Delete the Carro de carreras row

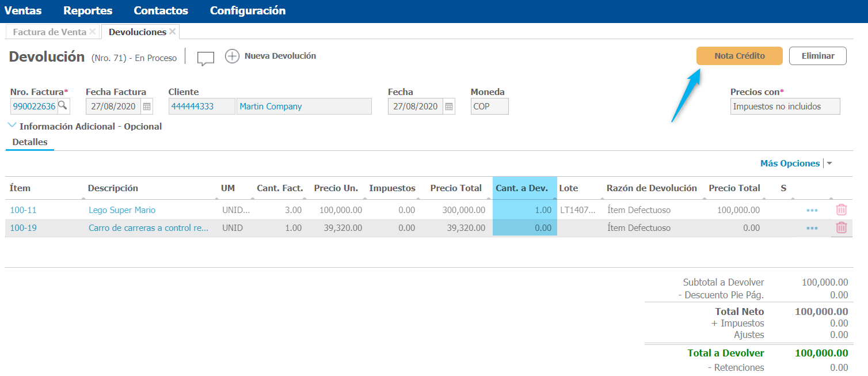841,228
